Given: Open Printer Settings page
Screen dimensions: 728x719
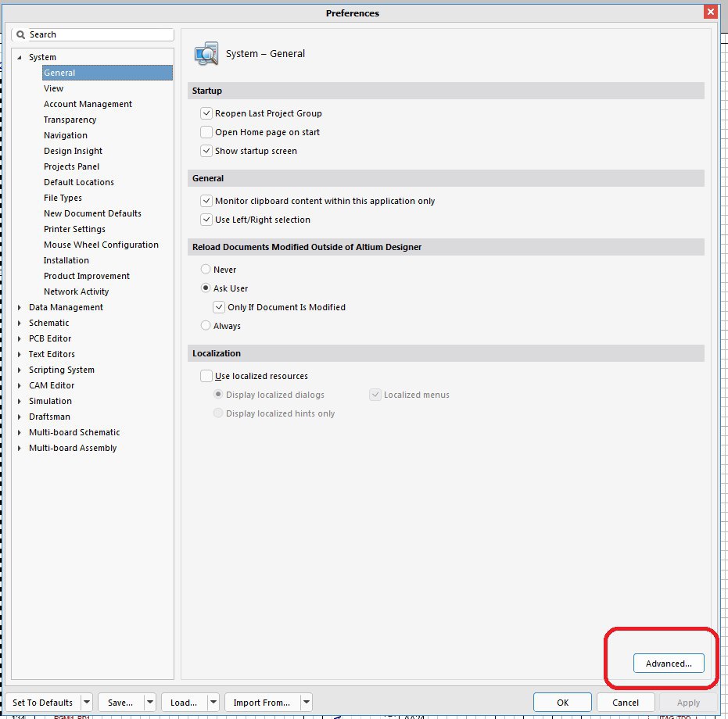Looking at the screenshot, I should (x=74, y=229).
